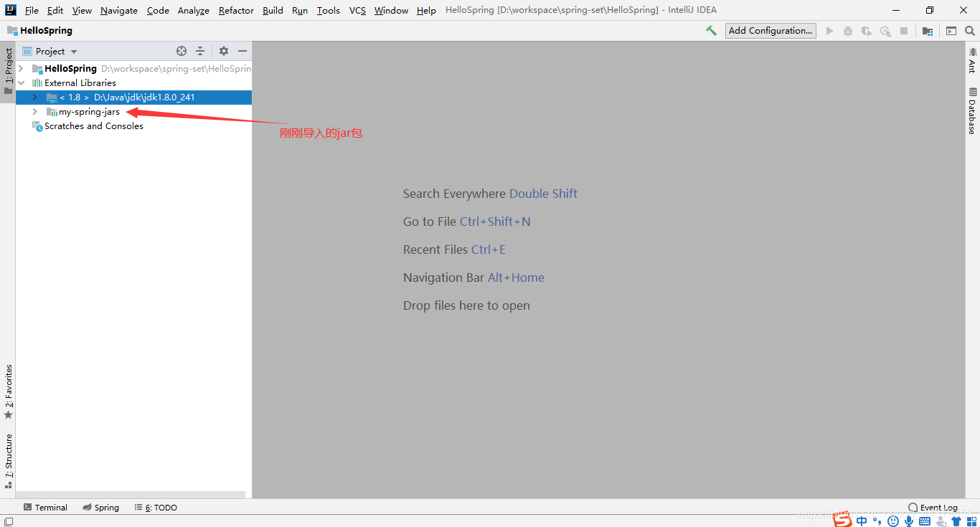Click the microphone voice input icon
This screenshot has width=980, height=527.
click(x=909, y=521)
